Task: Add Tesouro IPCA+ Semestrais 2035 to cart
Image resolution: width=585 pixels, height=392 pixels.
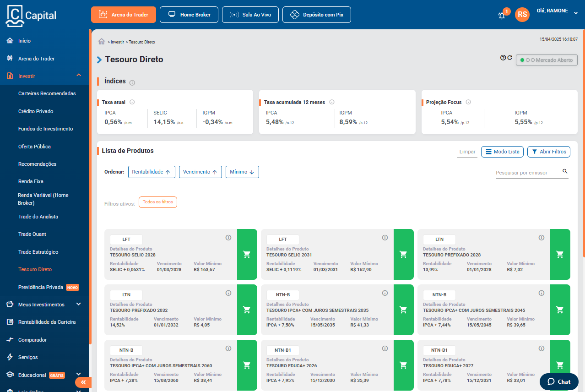Action: 404,310
